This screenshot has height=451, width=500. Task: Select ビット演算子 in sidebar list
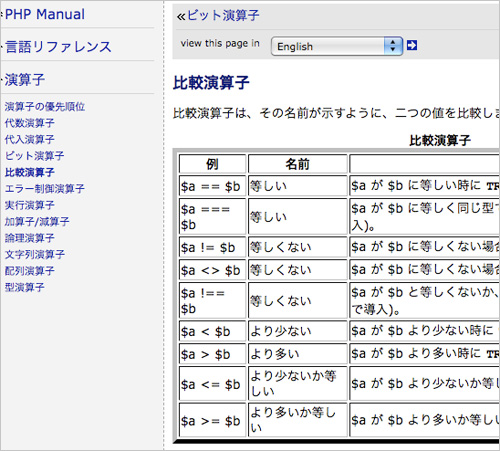click(34, 156)
